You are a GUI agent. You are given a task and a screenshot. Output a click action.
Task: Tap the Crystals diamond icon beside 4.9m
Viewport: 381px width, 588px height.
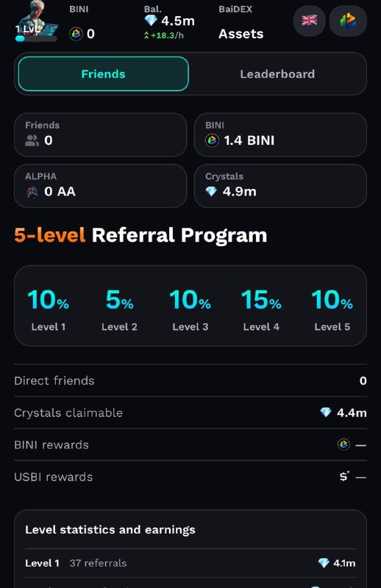(x=211, y=192)
